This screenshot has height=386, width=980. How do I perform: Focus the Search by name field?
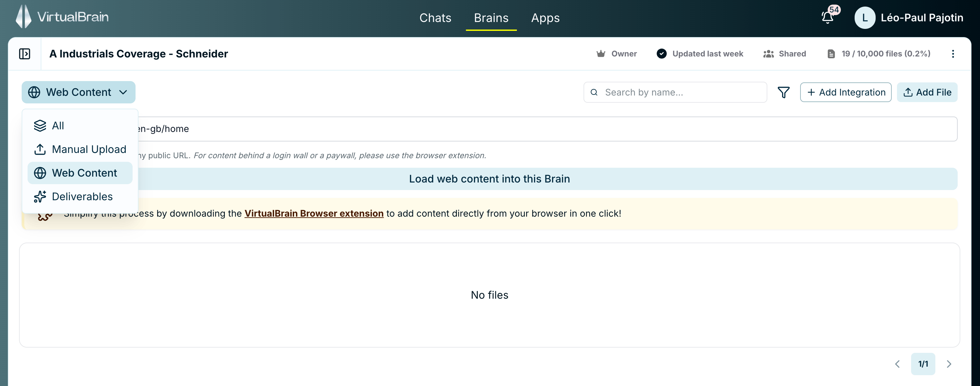pos(675,92)
